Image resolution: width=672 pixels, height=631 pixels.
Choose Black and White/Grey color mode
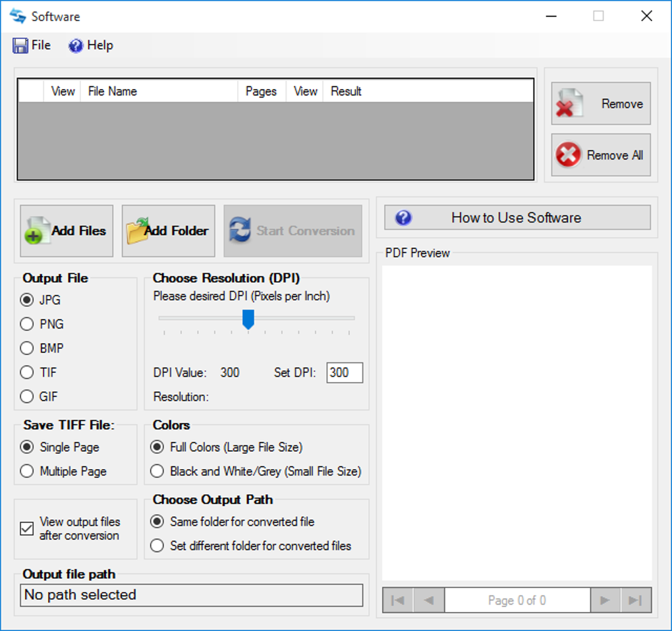tap(157, 472)
